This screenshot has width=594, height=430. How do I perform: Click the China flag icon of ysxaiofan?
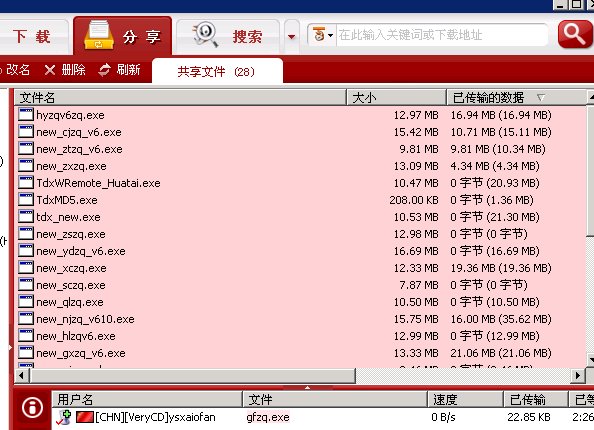click(84, 417)
